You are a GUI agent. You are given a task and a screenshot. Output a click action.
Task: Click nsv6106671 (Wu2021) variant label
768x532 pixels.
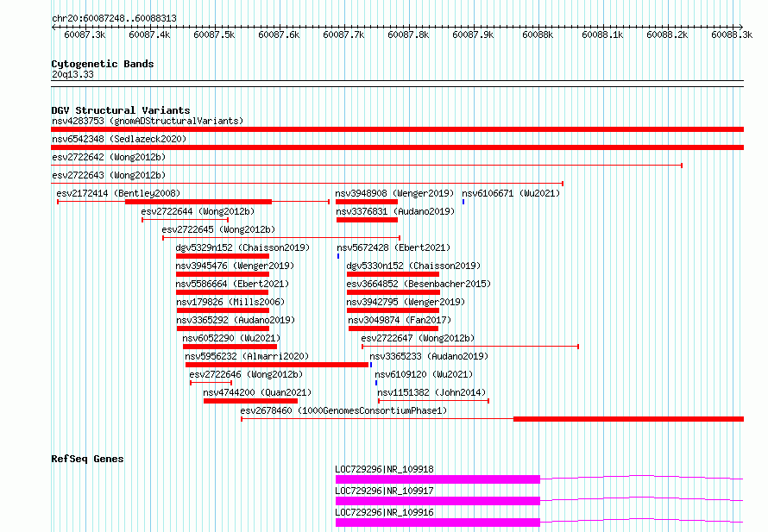(511, 193)
